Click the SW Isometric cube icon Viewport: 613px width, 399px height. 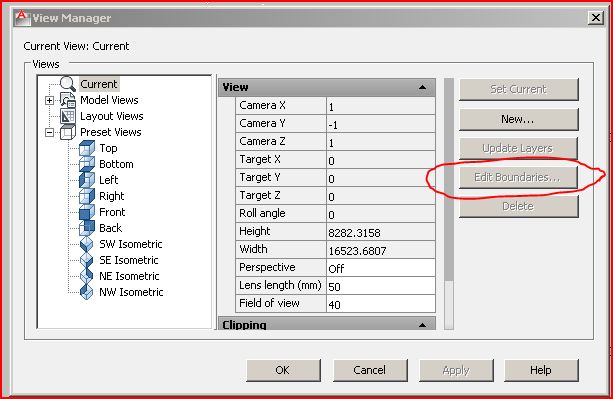(86, 244)
